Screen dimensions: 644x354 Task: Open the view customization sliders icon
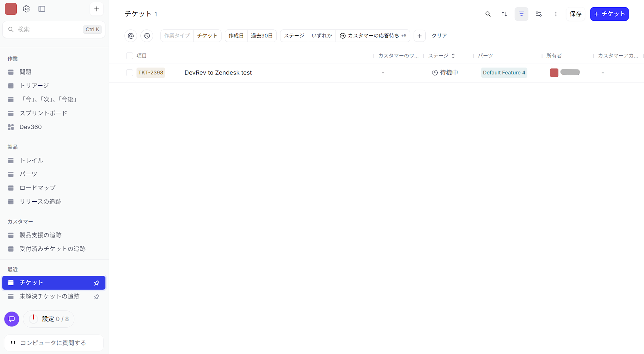pos(539,14)
